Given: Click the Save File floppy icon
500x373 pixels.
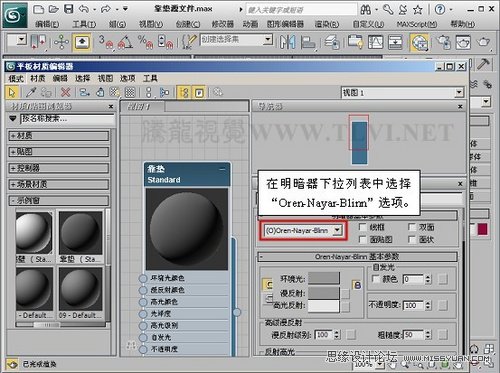Looking at the screenshot, I should [68, 9].
